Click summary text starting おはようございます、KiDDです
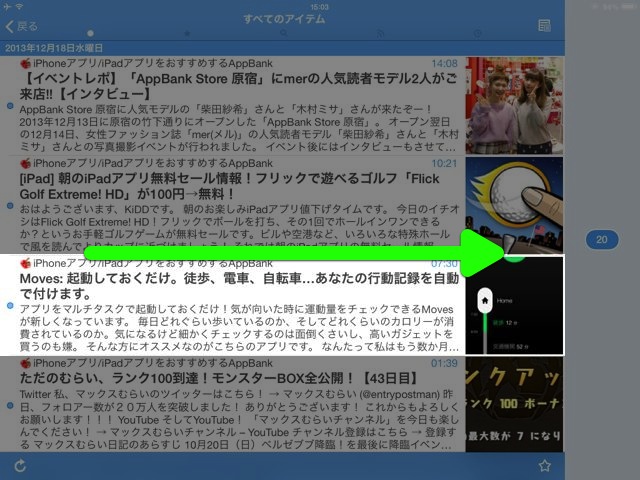Image resolution: width=640 pixels, height=480 pixels. point(239,228)
